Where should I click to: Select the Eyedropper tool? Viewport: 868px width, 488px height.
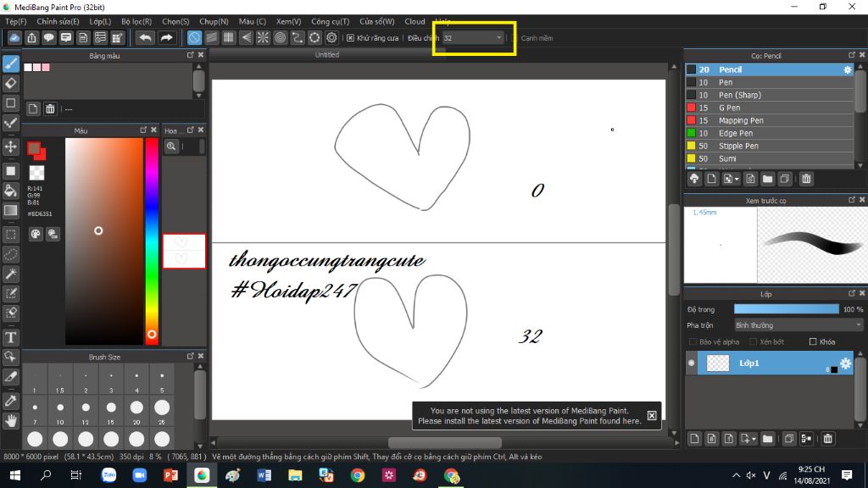point(10,401)
